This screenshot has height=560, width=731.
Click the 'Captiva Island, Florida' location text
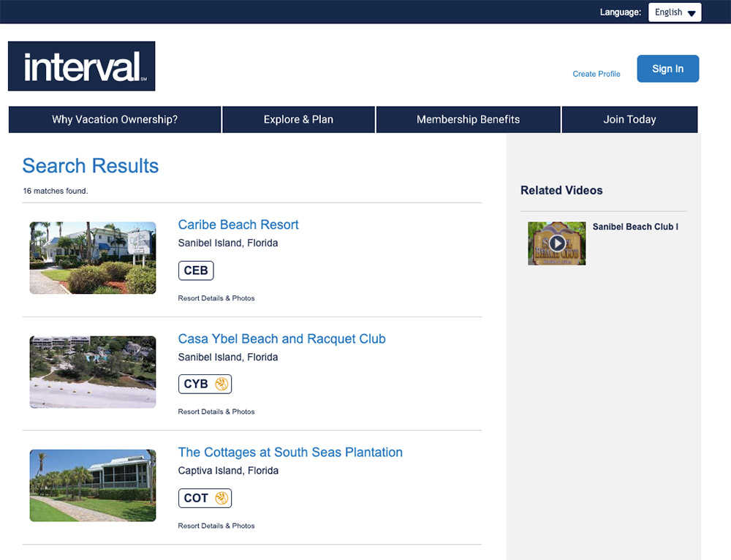click(x=228, y=471)
